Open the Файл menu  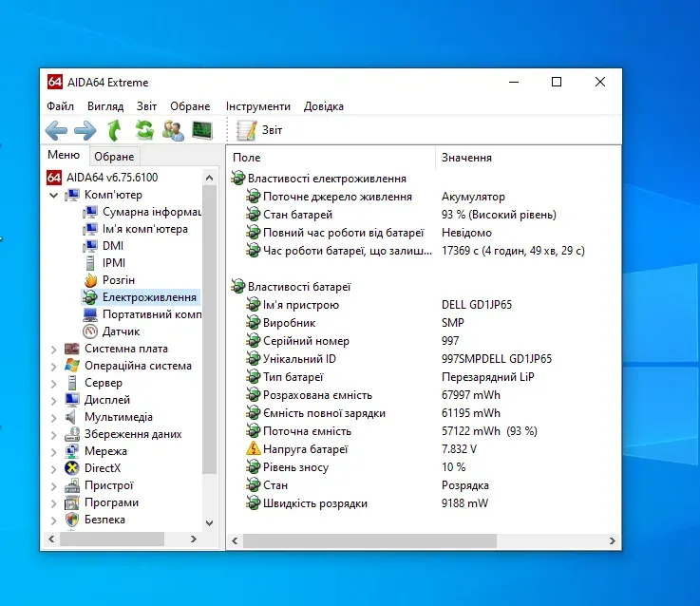point(60,106)
